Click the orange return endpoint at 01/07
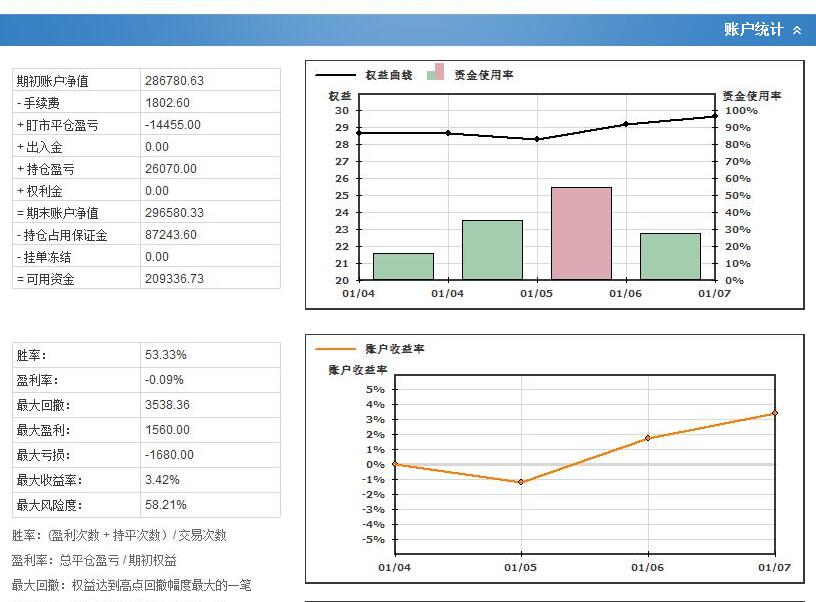The image size is (816, 602). click(x=775, y=413)
